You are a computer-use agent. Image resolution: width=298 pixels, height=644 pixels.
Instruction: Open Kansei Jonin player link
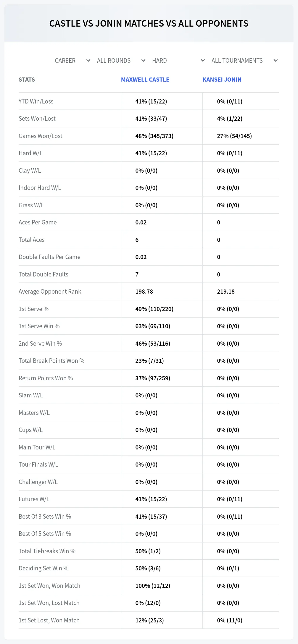tap(222, 80)
